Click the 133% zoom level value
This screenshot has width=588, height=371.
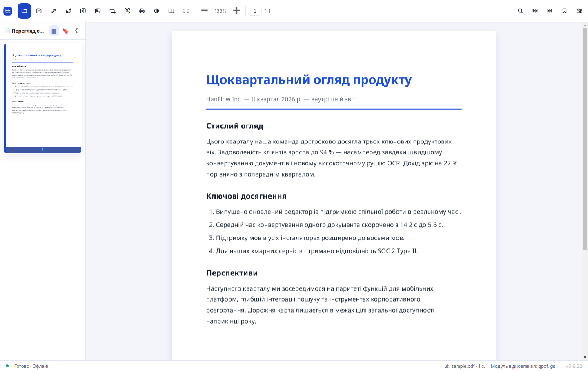tap(220, 11)
